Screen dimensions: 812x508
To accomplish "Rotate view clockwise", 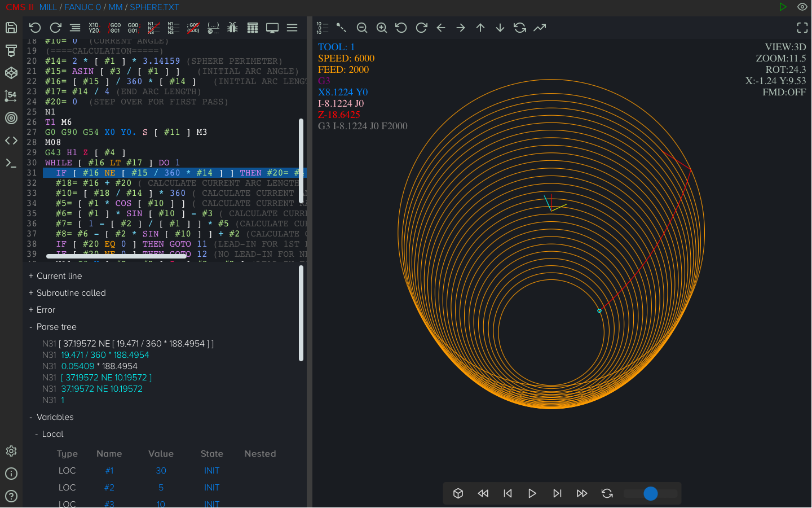I will (x=421, y=28).
